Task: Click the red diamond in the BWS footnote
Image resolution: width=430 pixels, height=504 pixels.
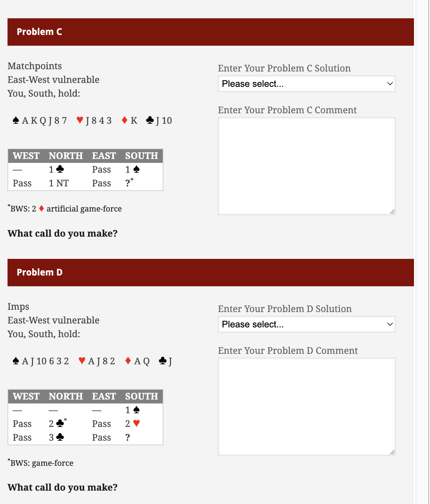Action: [x=41, y=209]
